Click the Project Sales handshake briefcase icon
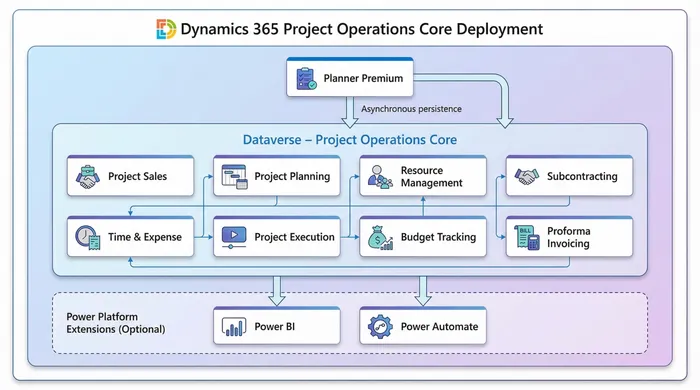The width and height of the screenshot is (700, 390). click(x=88, y=177)
